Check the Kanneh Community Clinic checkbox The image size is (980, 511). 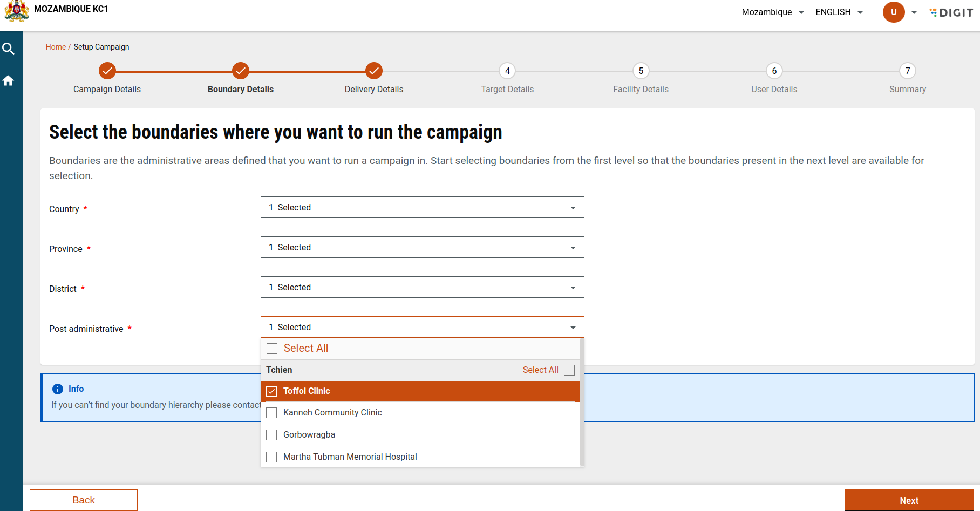pos(272,413)
